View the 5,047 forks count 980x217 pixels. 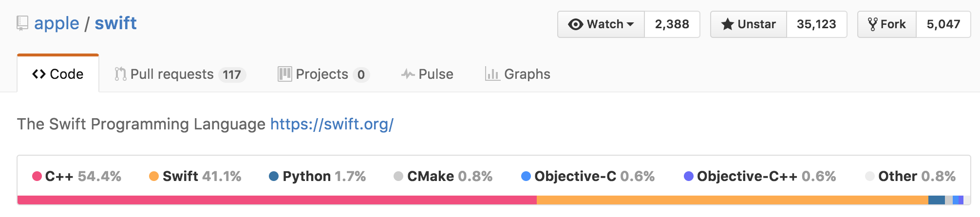tap(943, 24)
